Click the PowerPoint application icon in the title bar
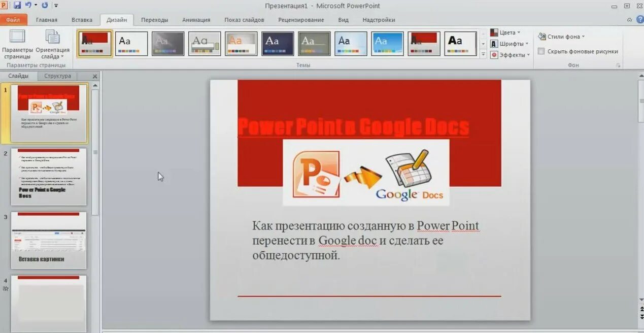The image size is (644, 333). [x=5, y=5]
